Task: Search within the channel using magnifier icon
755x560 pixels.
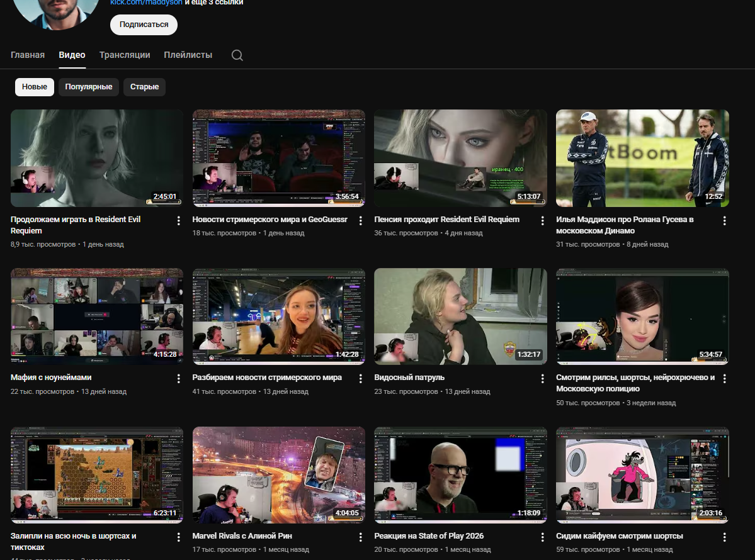Action: pyautogui.click(x=237, y=55)
